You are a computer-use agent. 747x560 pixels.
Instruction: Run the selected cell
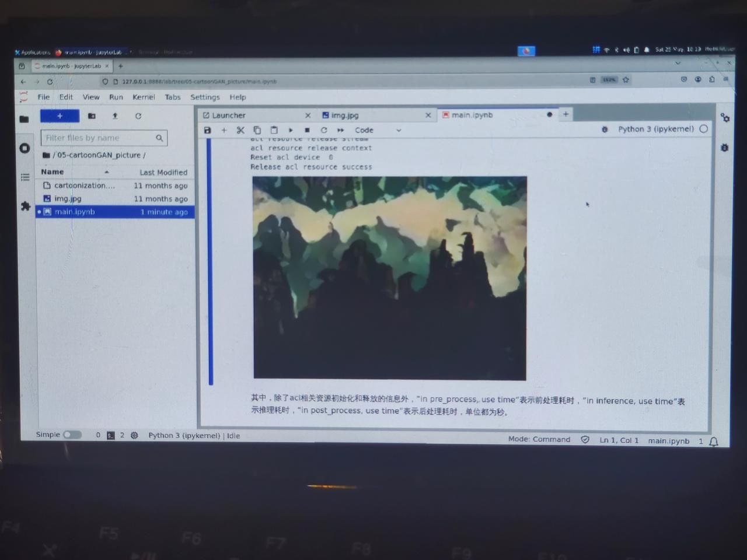point(291,130)
